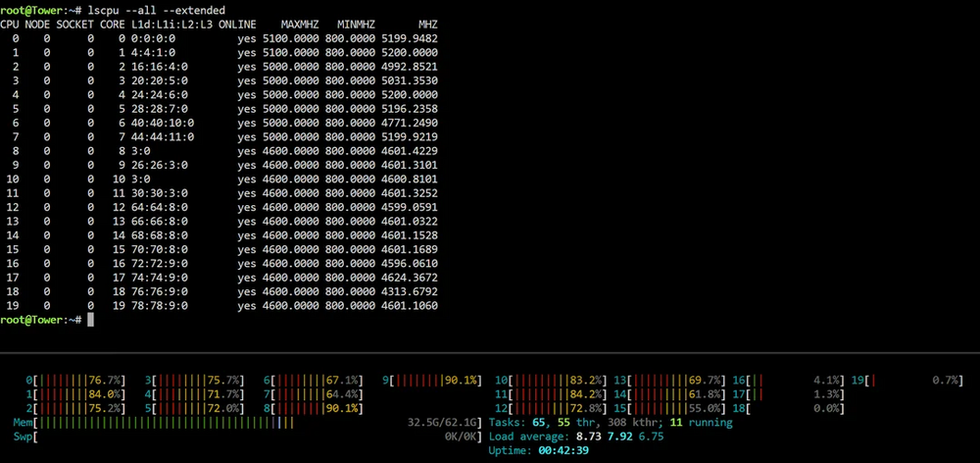Click htop CPU 8 meter at 90.1%
Image resolution: width=980 pixels, height=463 pixels.
coord(314,409)
